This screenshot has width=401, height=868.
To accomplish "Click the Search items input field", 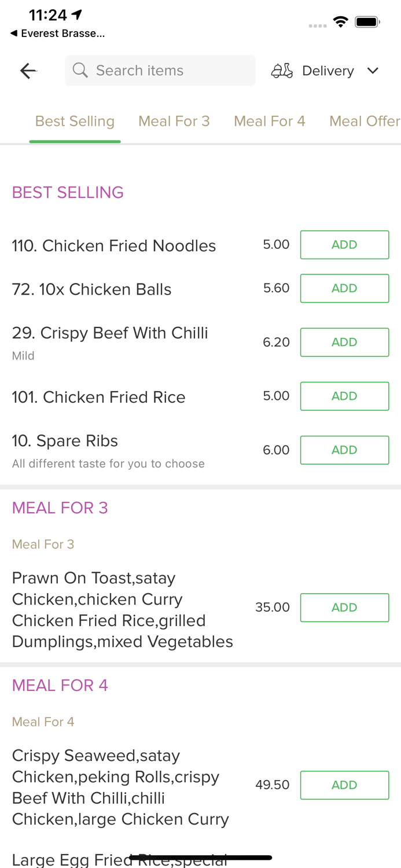I will 160,70.
